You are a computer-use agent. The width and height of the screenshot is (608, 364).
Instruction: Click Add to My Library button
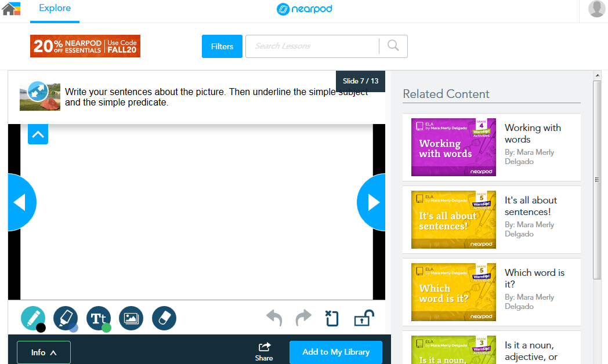pyautogui.click(x=336, y=352)
